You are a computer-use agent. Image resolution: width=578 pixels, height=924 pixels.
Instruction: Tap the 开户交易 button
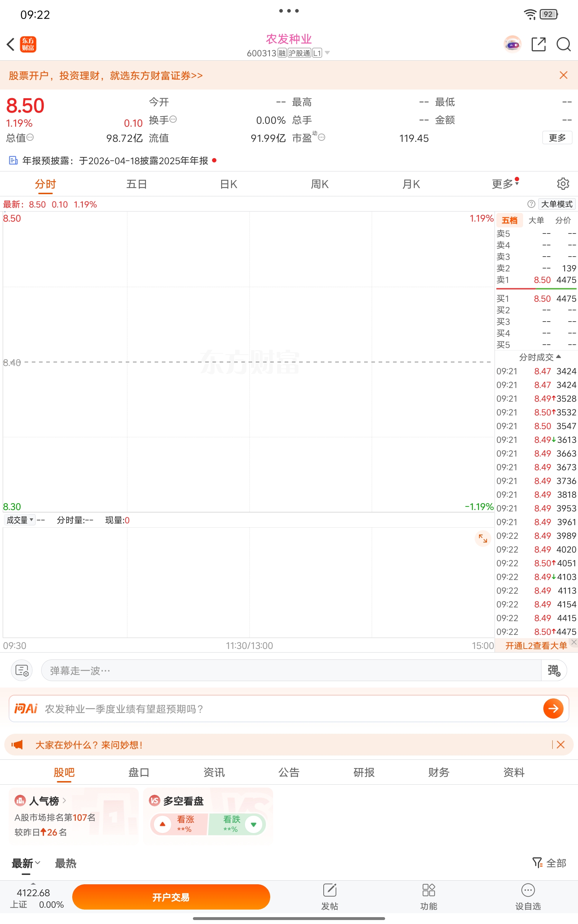point(171,897)
